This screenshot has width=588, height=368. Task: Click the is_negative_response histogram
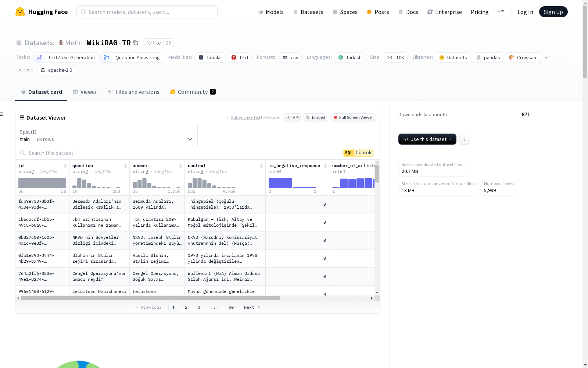293,183
